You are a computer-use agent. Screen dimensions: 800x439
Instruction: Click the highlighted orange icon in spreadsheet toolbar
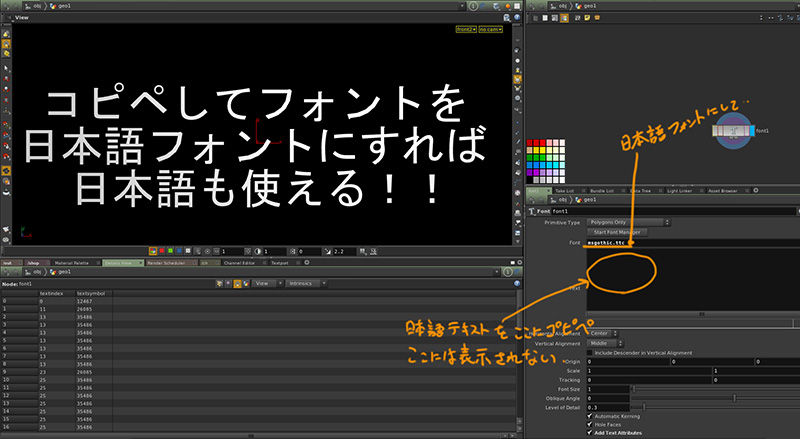tap(237, 283)
